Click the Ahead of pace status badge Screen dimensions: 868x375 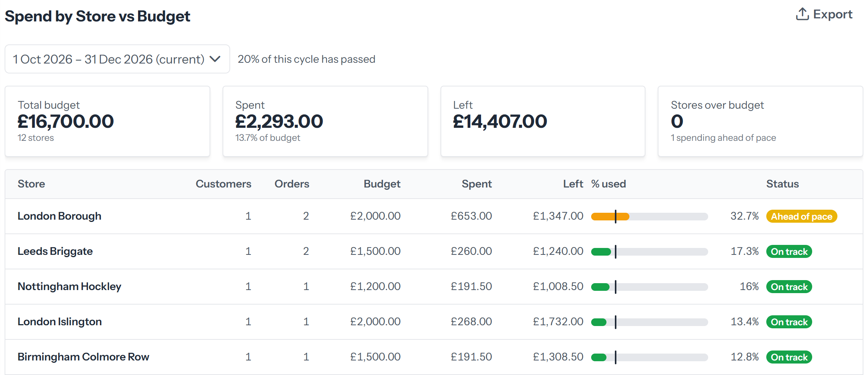point(801,217)
